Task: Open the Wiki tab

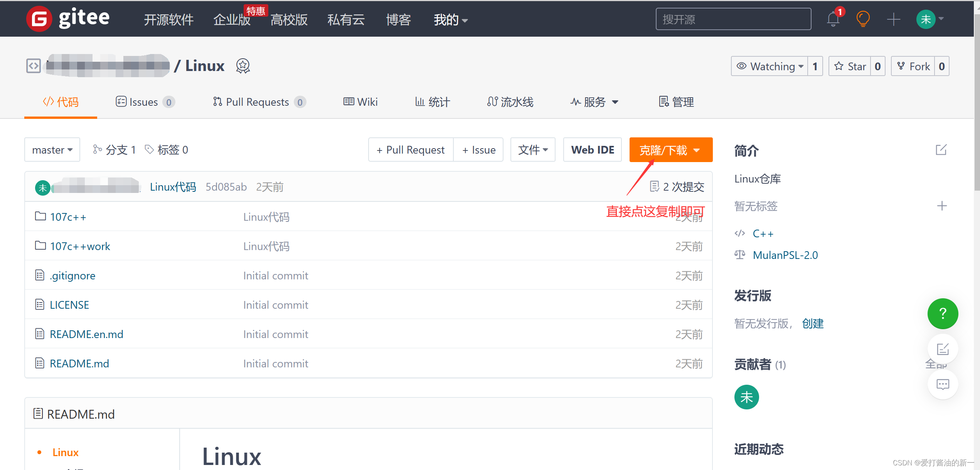Action: click(x=360, y=102)
